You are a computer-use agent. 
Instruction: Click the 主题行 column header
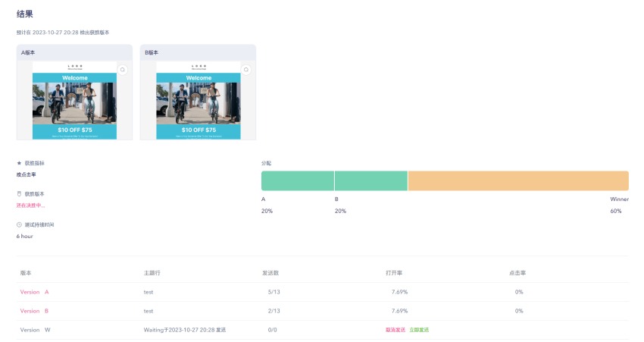[x=152, y=271]
